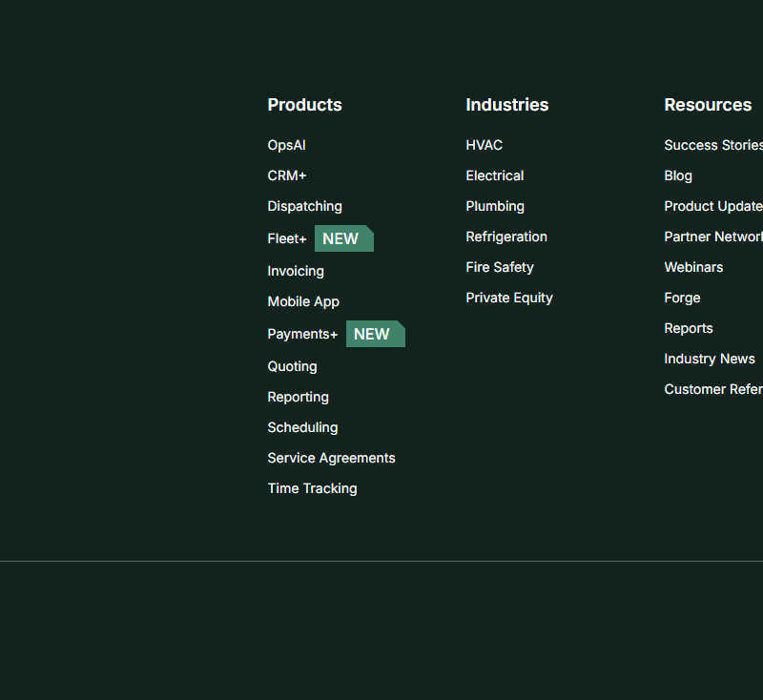Select the HVAC industry link
763x700 pixels.
(x=484, y=145)
